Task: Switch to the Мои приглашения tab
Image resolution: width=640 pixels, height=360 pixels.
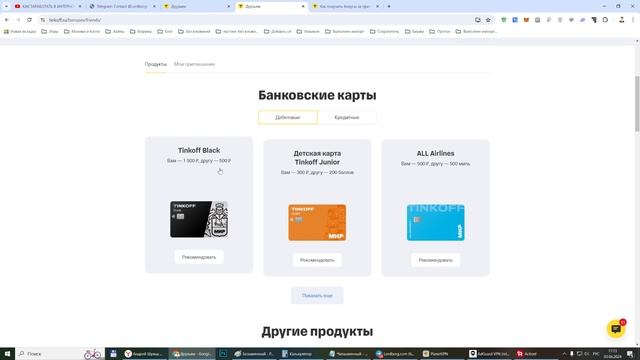Action: (x=194, y=64)
